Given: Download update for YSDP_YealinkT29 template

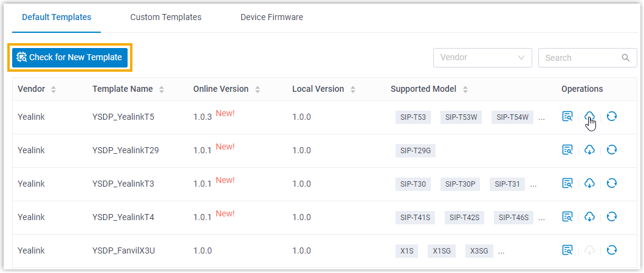Looking at the screenshot, I should [589, 150].
